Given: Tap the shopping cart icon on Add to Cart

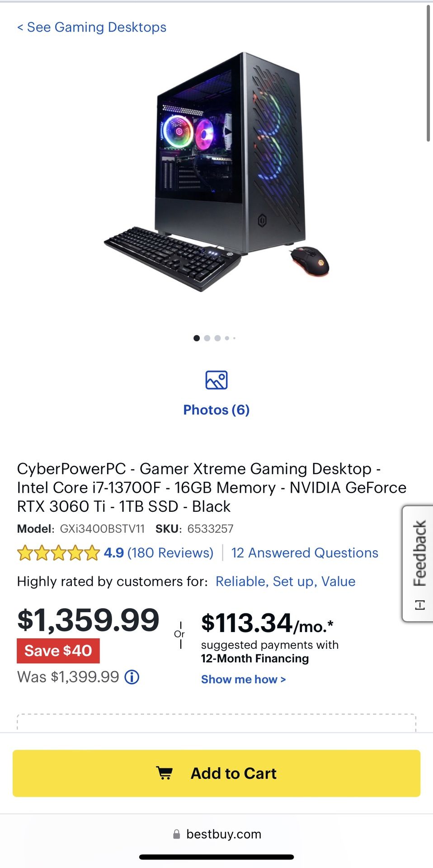Looking at the screenshot, I should coord(165,773).
